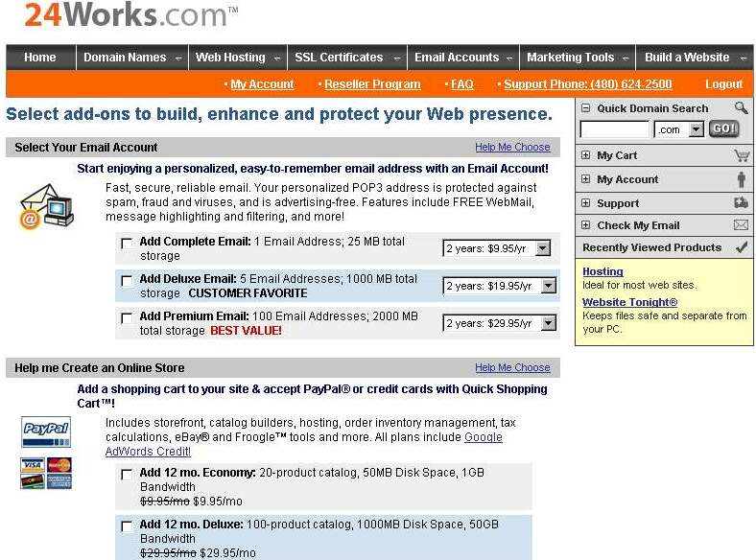Open the .com domain extension dropdown

(x=679, y=129)
